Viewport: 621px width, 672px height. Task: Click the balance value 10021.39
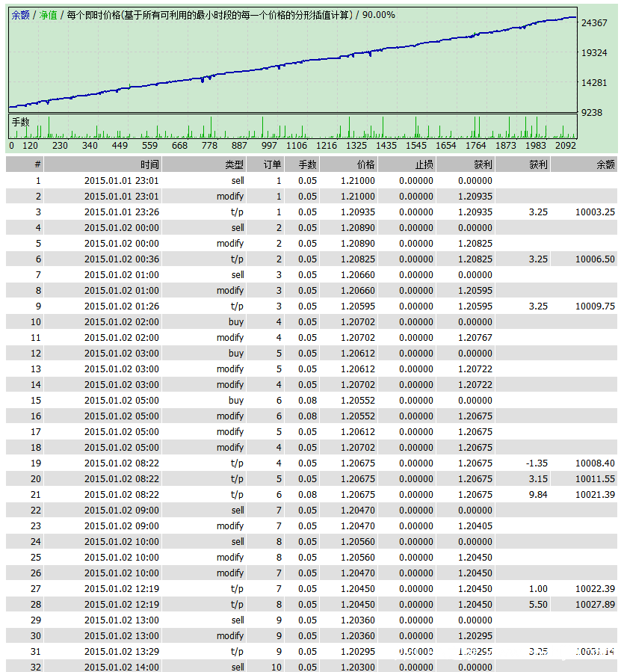coord(595,495)
